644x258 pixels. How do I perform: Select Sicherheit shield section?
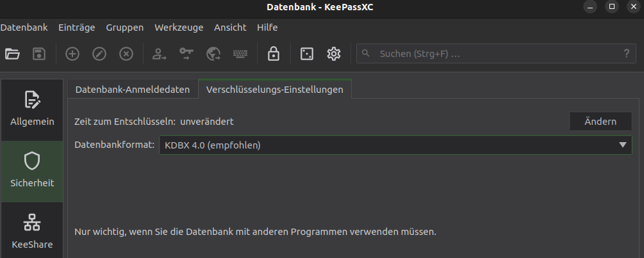pyautogui.click(x=32, y=172)
